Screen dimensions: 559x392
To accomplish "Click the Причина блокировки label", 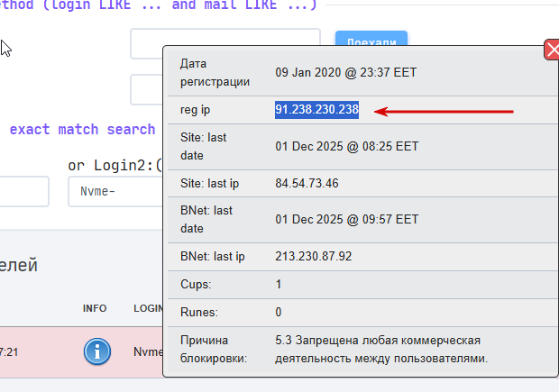I will coord(214,350).
